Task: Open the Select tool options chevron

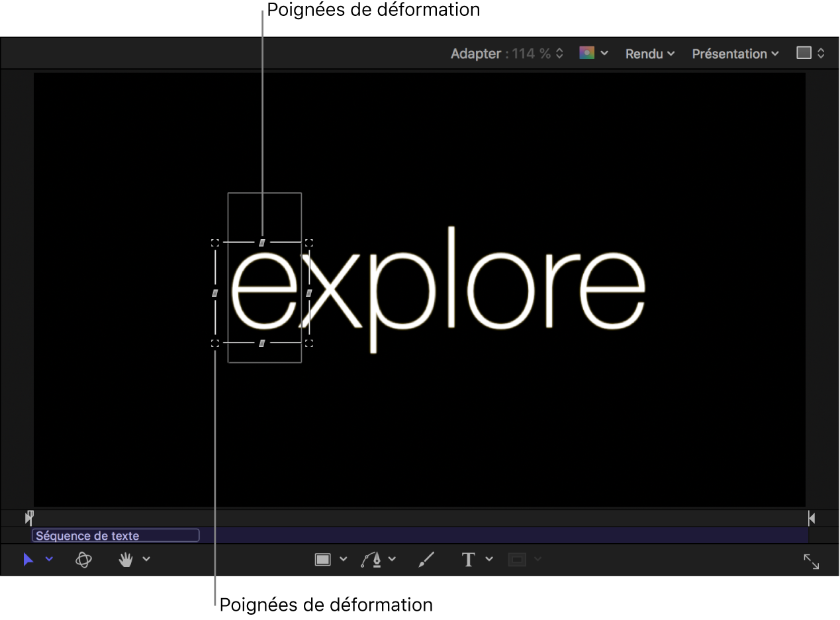Action: tap(49, 559)
